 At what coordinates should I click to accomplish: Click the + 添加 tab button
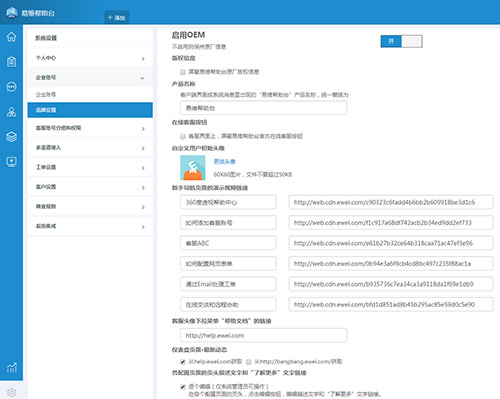pos(117,17)
